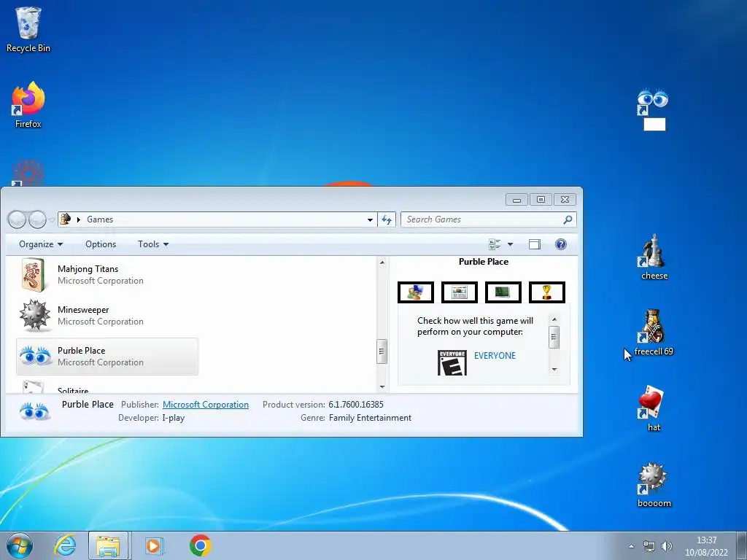This screenshot has height=560, width=747.
Task: Select the second preview pane tab
Action: pos(460,292)
